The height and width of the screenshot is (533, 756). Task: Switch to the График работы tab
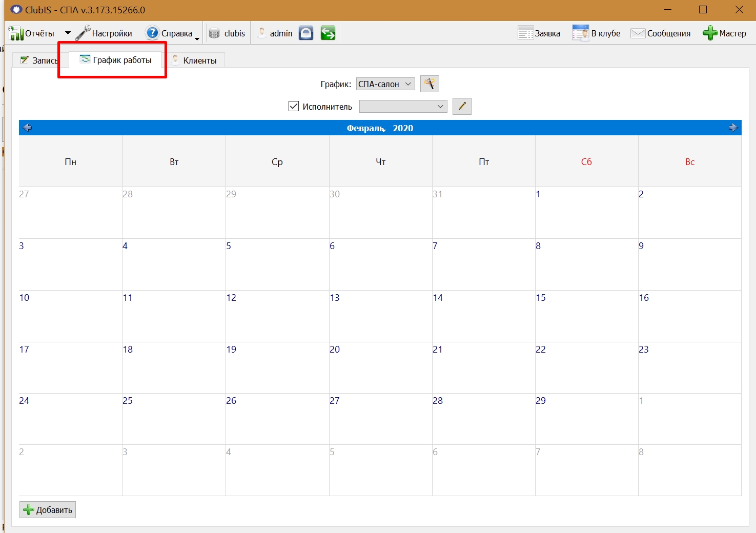[x=116, y=60]
